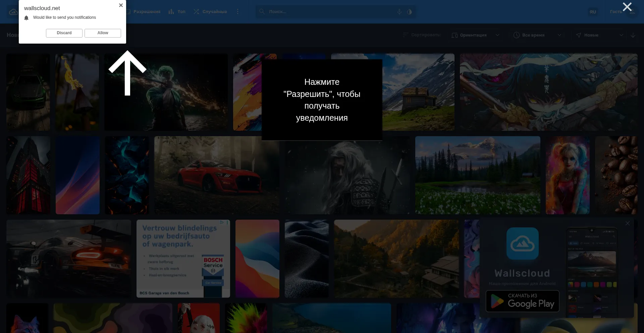Click the Wallscloud cloud logo icon
Viewport: 644px width, 333px height.
pos(13,12)
